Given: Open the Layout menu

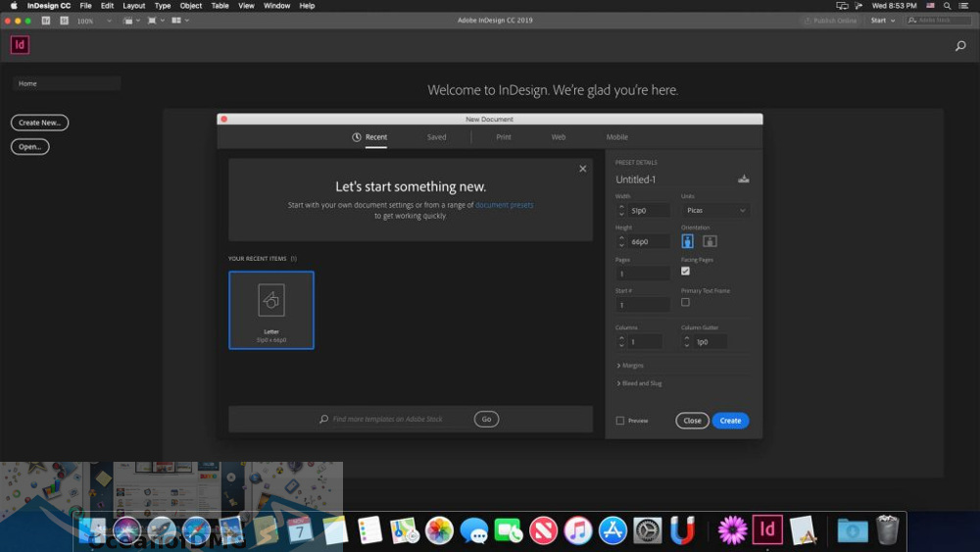Looking at the screenshot, I should pos(133,6).
